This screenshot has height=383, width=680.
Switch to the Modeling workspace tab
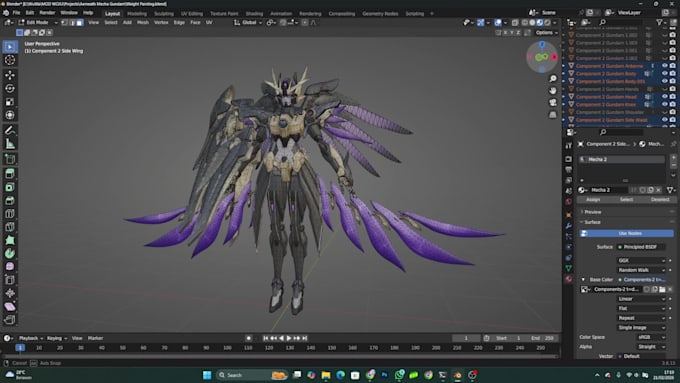coord(137,14)
